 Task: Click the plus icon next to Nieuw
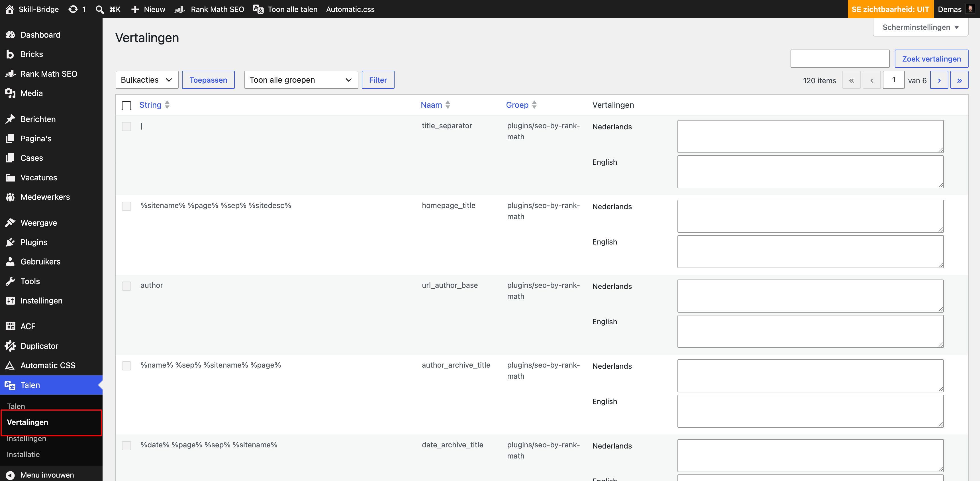[135, 9]
